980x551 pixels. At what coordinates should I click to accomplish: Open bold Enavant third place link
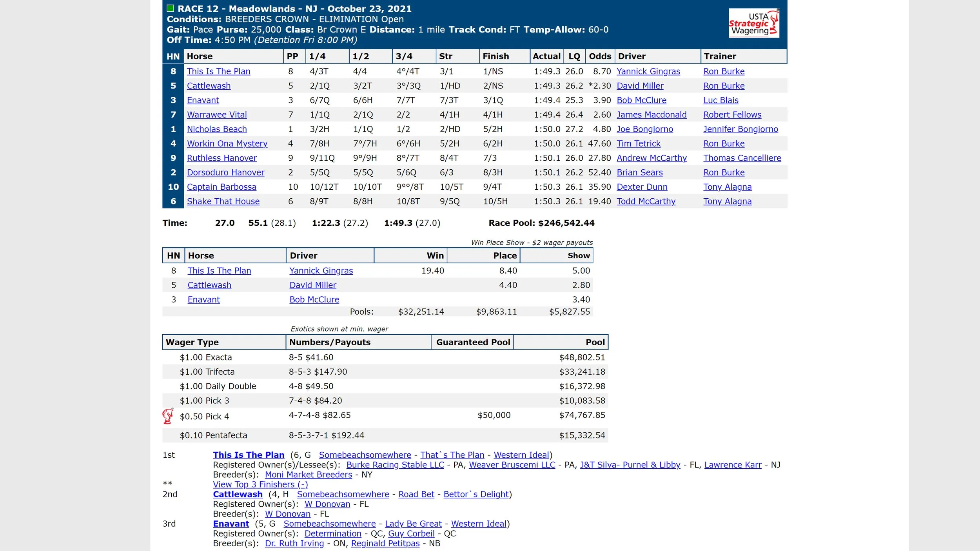pyautogui.click(x=231, y=524)
